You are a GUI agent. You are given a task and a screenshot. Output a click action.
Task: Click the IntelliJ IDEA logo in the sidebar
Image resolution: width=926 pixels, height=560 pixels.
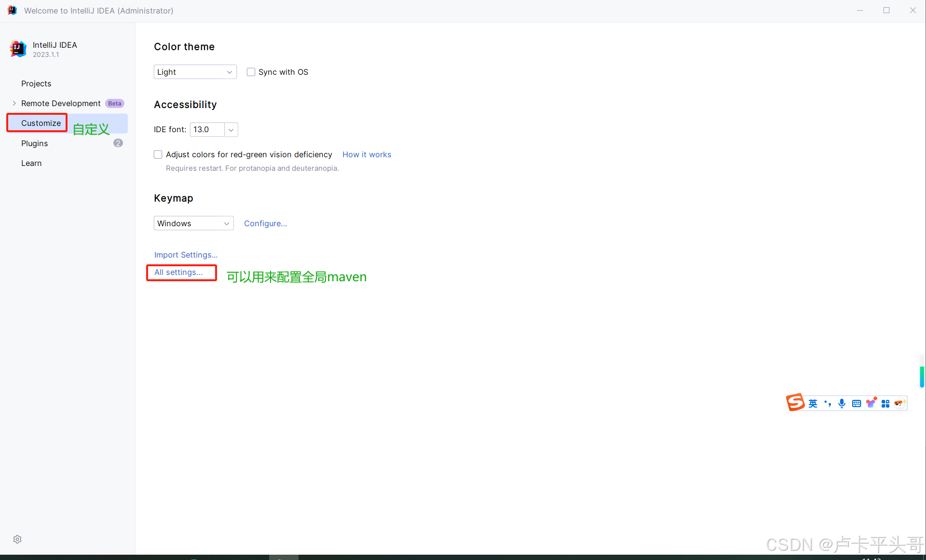click(x=18, y=49)
